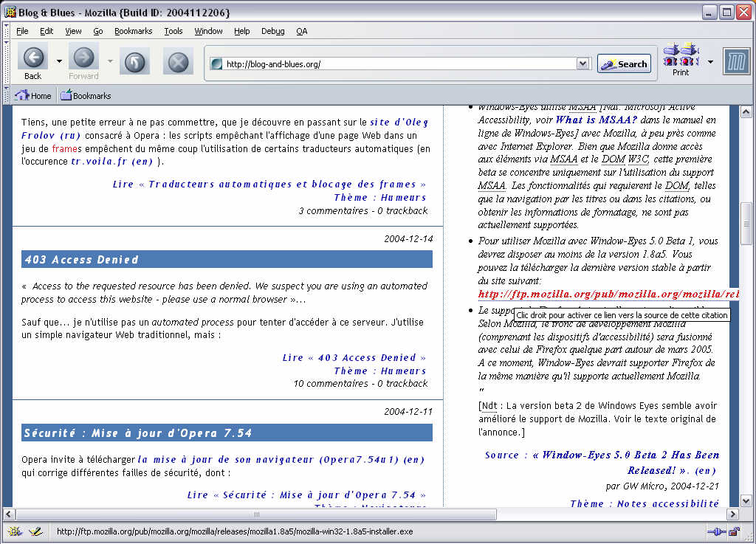The width and height of the screenshot is (756, 544).
Task: Click the Mozilla M throbber logo
Action: (x=736, y=62)
